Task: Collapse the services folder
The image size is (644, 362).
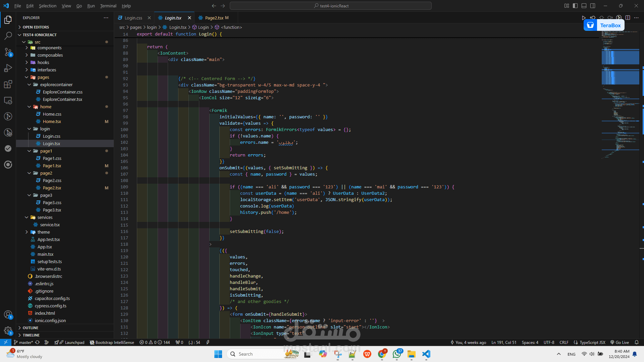Action: 45,217
